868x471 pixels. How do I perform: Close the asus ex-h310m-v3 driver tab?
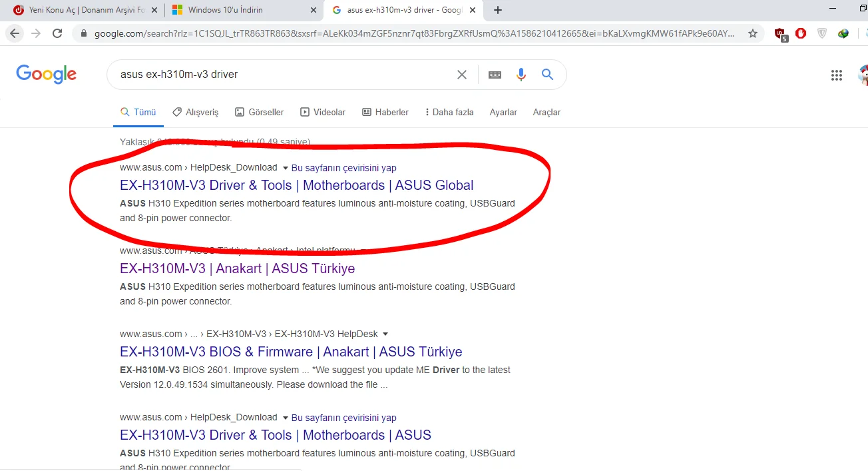pyautogui.click(x=472, y=10)
